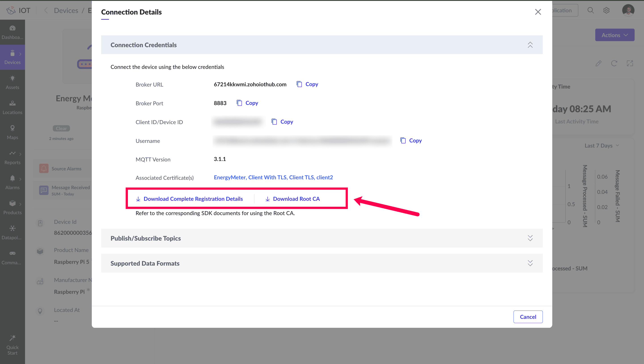Open Devices in the sidebar
This screenshot has width=644, height=364.
[13, 57]
